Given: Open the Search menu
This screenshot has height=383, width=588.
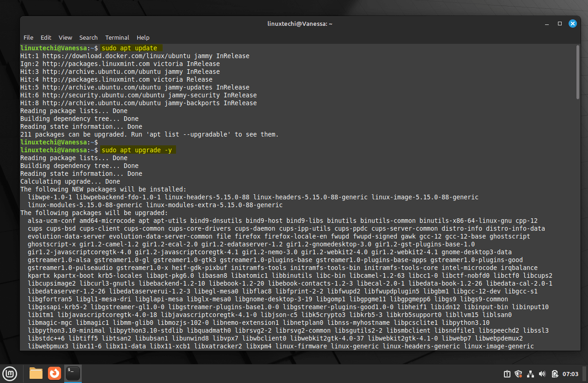Looking at the screenshot, I should point(88,37).
